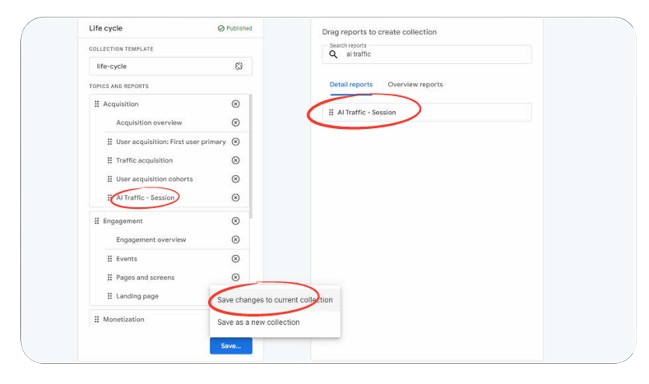Remove the Events report
The image size is (649, 384).
click(x=236, y=259)
